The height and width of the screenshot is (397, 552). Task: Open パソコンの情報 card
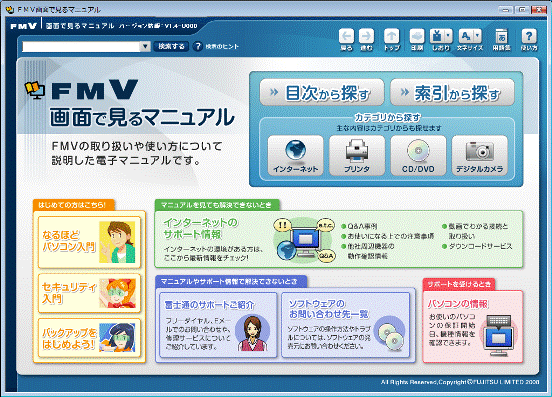(x=473, y=327)
